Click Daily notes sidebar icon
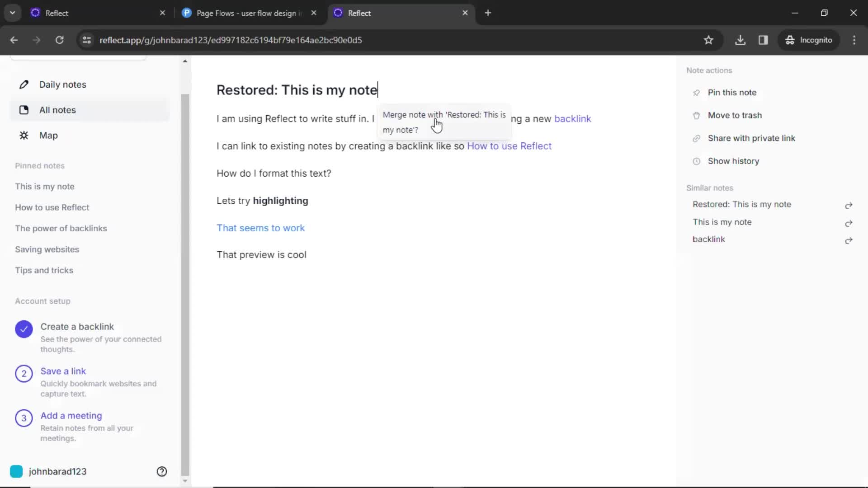This screenshot has height=488, width=868. point(24,84)
